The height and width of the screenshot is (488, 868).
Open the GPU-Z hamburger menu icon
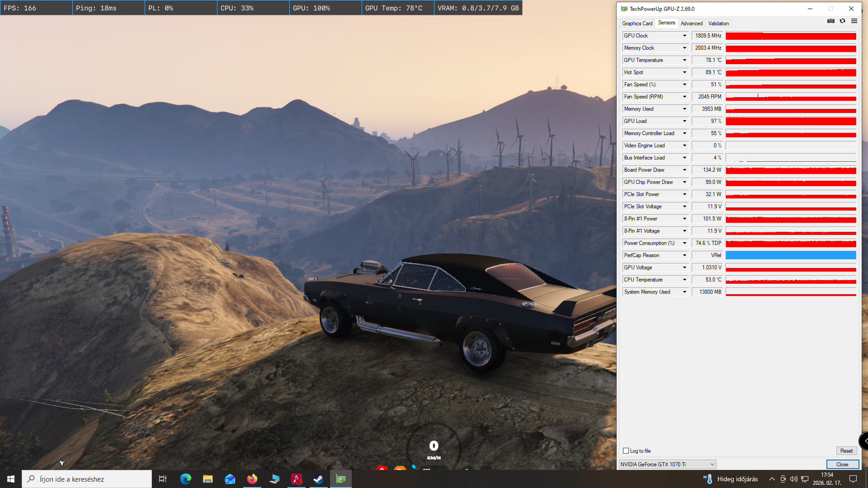pyautogui.click(x=854, y=21)
